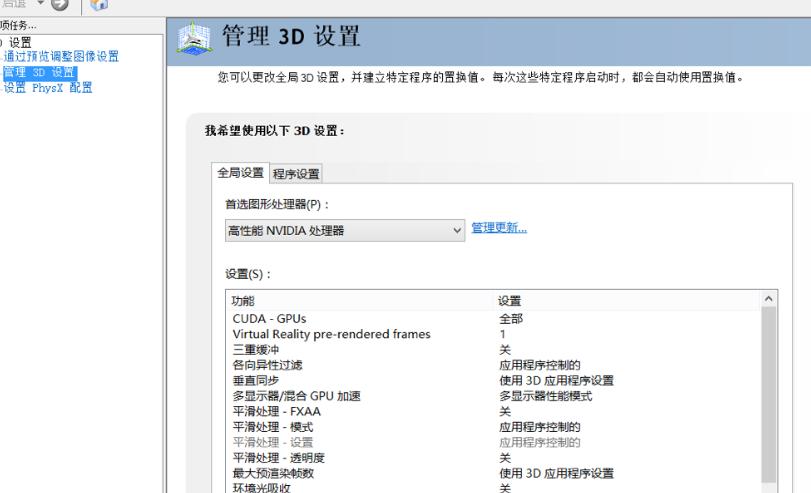Switch to the 程序设置 tab

pyautogui.click(x=296, y=174)
